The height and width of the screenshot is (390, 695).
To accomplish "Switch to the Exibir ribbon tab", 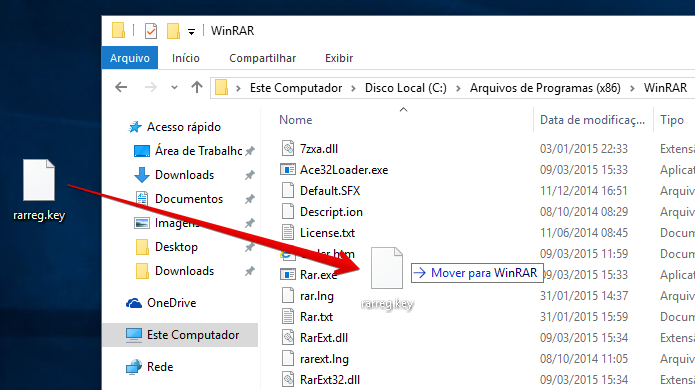I will (339, 58).
